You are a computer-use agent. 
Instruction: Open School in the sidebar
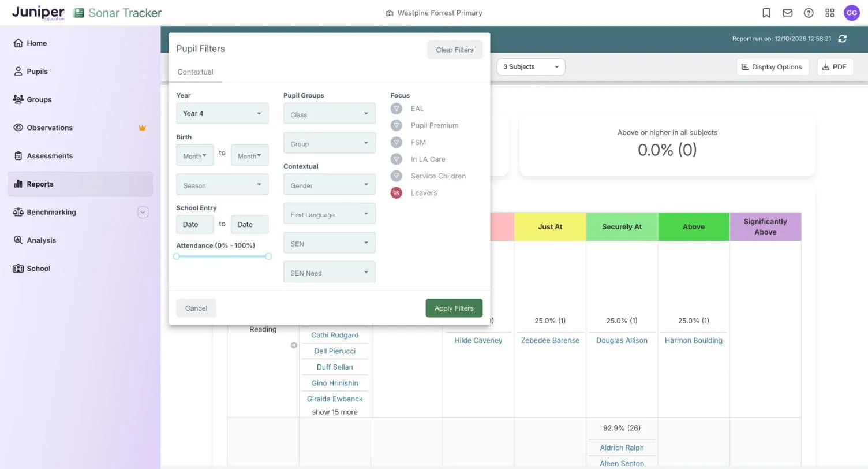tap(80, 269)
